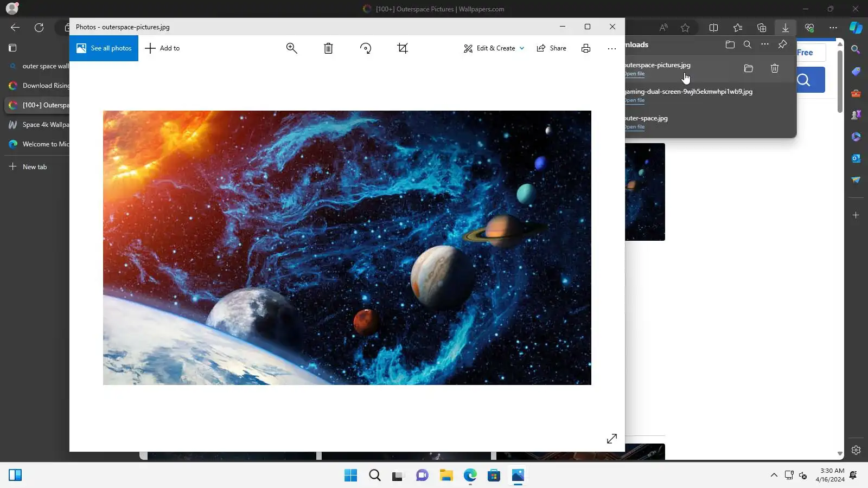Open Outlook in Edge sidebar
868x488 pixels.
pos(856,158)
